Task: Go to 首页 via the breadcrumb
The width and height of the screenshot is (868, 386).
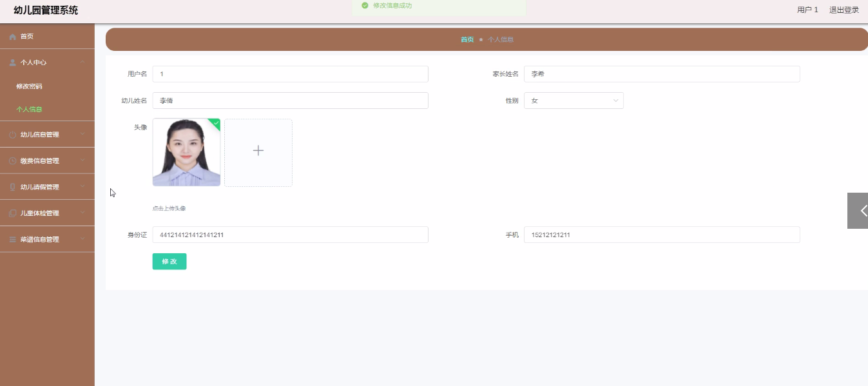Action: click(x=467, y=39)
